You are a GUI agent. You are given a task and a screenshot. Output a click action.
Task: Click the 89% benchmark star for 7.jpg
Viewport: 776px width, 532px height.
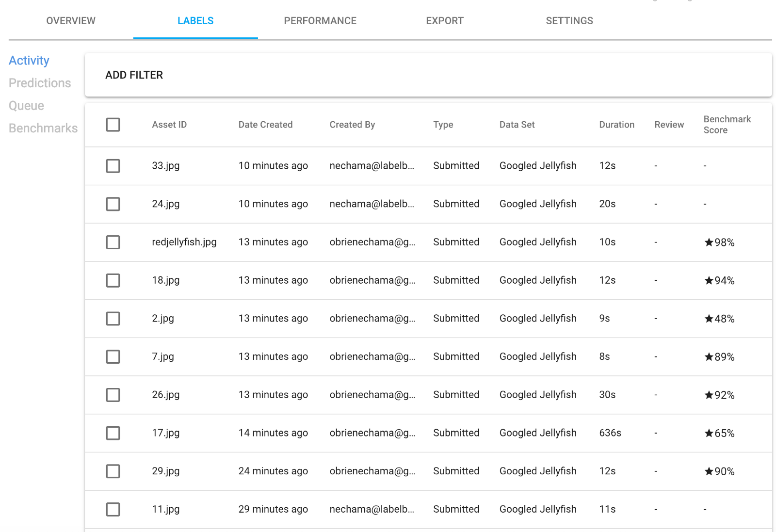(709, 357)
